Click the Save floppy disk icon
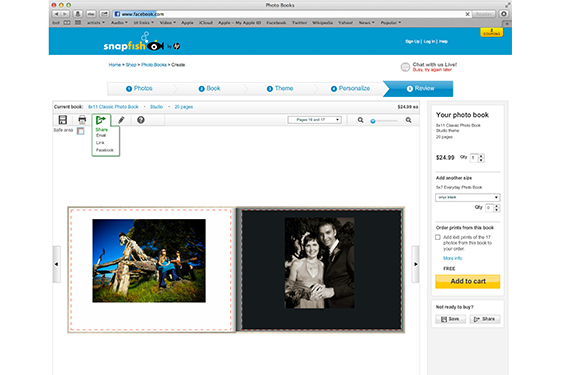 click(x=62, y=120)
